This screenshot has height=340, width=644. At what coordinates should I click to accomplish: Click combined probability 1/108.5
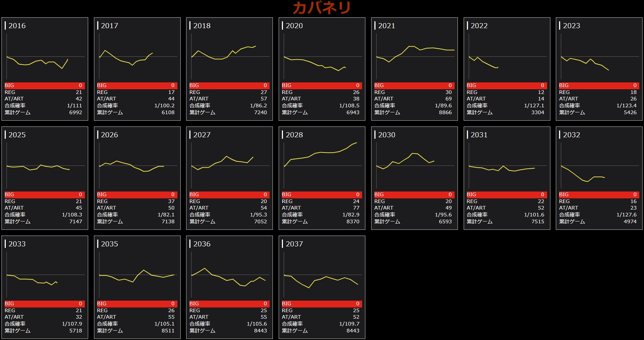(349, 106)
